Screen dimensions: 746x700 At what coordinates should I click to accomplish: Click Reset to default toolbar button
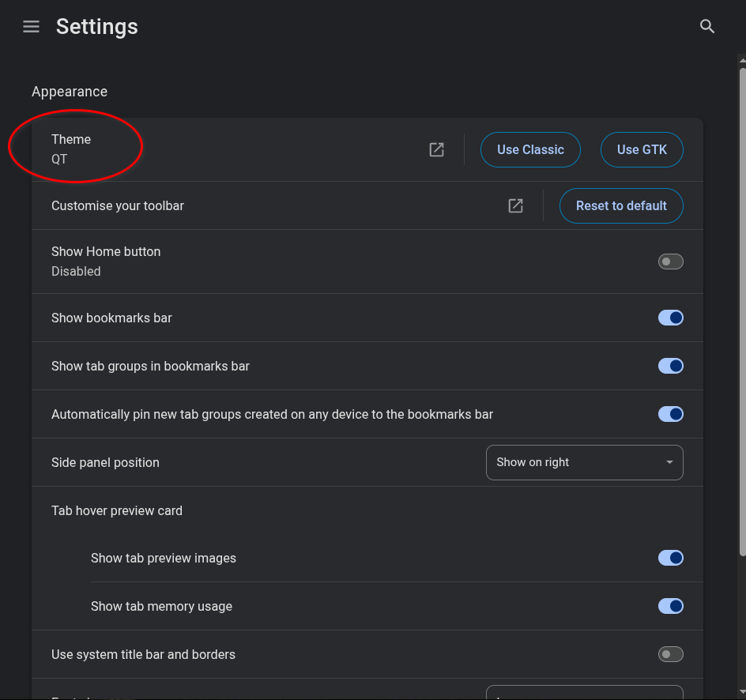click(x=621, y=205)
